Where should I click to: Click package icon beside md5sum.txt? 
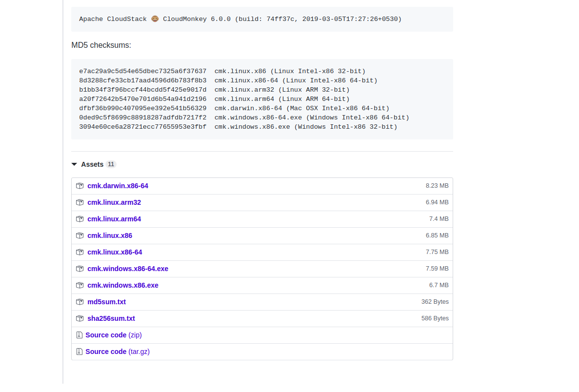click(80, 302)
